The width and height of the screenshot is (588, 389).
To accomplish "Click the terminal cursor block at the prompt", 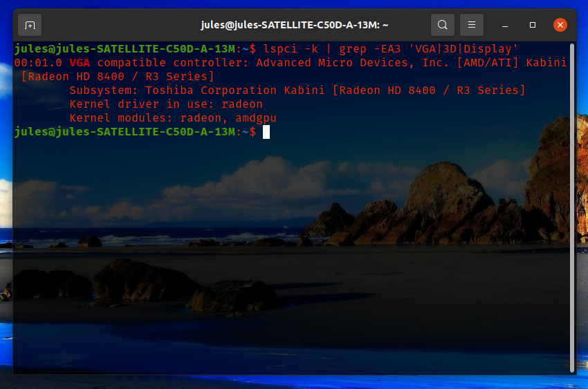I will (266, 132).
